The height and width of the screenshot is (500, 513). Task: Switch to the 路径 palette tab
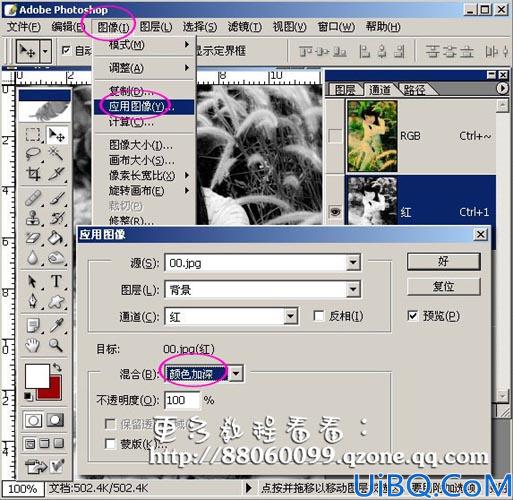pyautogui.click(x=415, y=89)
